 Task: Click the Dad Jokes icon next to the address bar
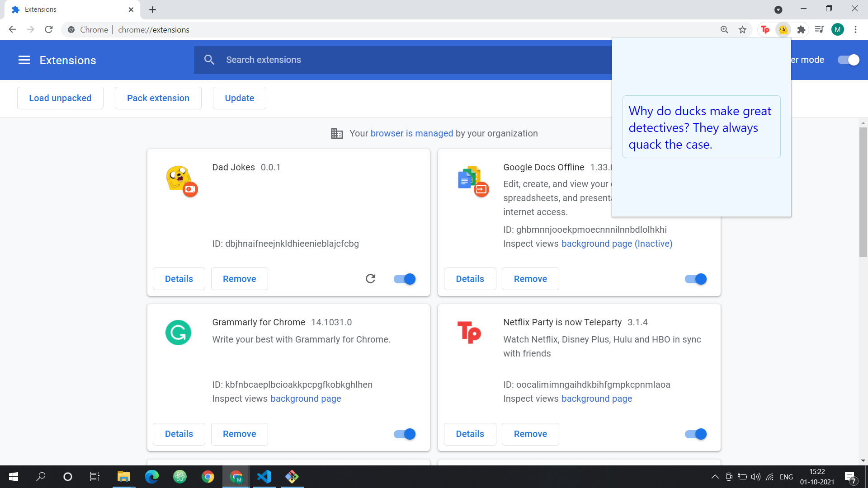pyautogui.click(x=783, y=29)
